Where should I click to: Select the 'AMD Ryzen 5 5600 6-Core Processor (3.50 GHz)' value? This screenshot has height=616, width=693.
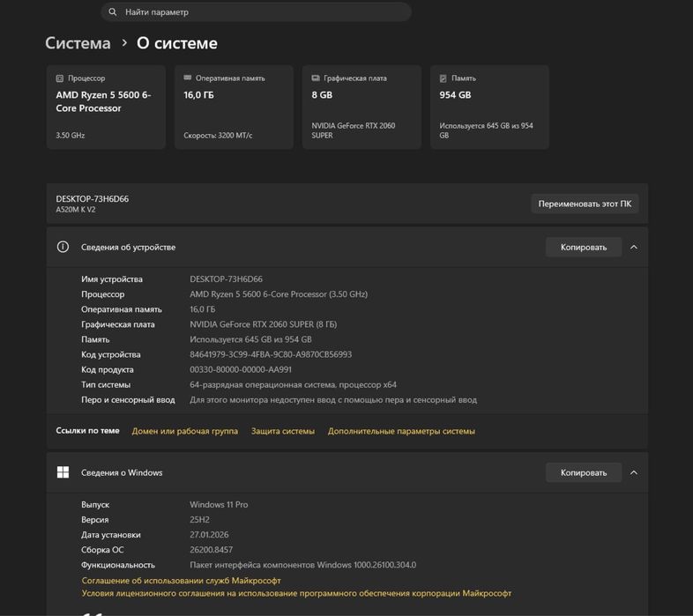pos(279,293)
